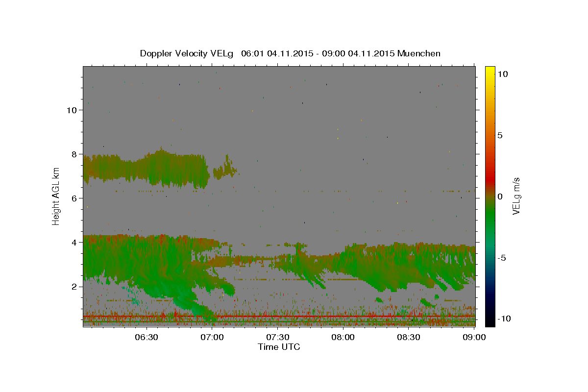Click the height axis label 6
This screenshot has height=392, width=588.
tap(74, 198)
